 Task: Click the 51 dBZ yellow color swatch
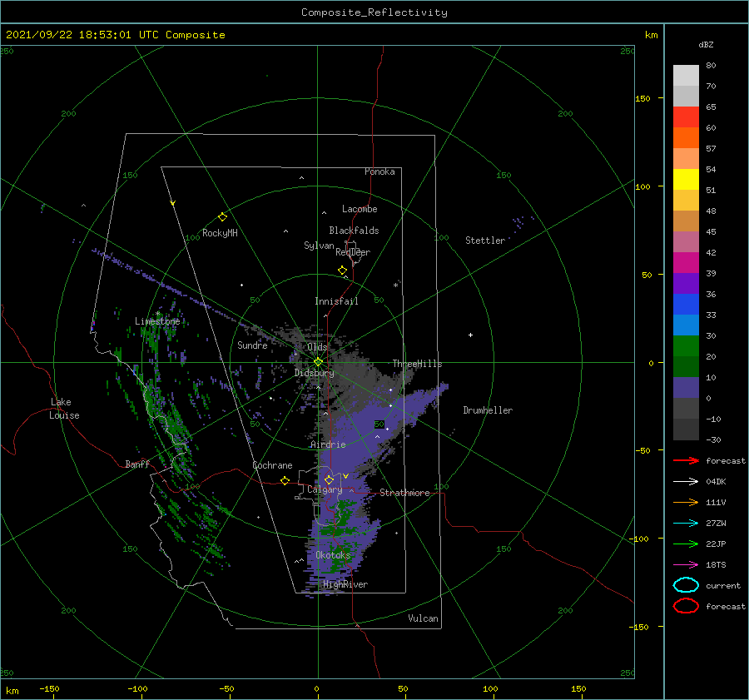pos(686,180)
